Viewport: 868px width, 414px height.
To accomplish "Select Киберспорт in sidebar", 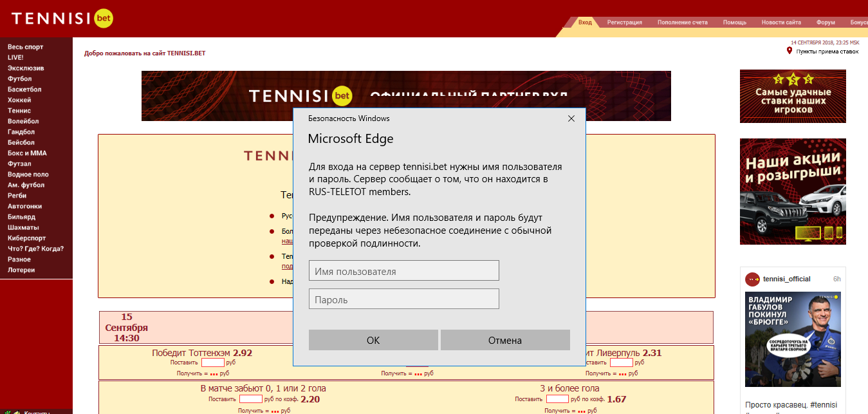I will (27, 238).
